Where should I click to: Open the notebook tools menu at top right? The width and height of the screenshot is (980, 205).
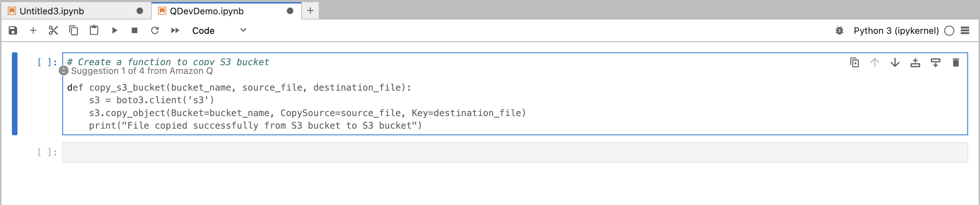(966, 30)
